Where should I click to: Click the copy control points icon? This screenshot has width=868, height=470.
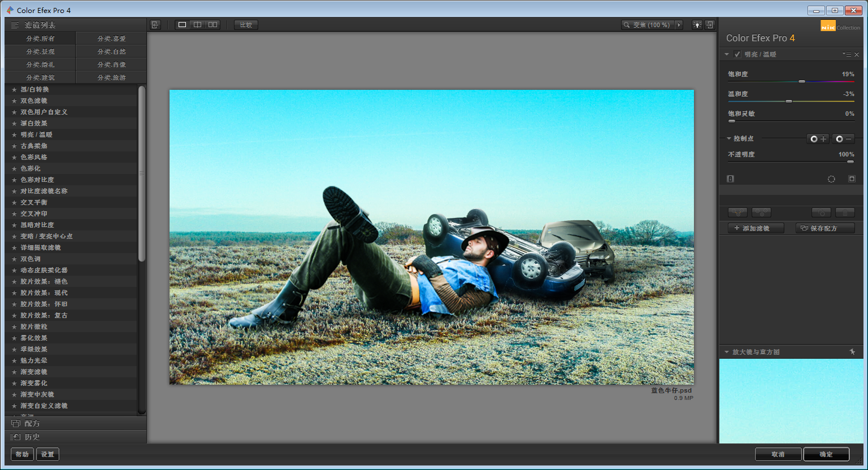point(737,212)
